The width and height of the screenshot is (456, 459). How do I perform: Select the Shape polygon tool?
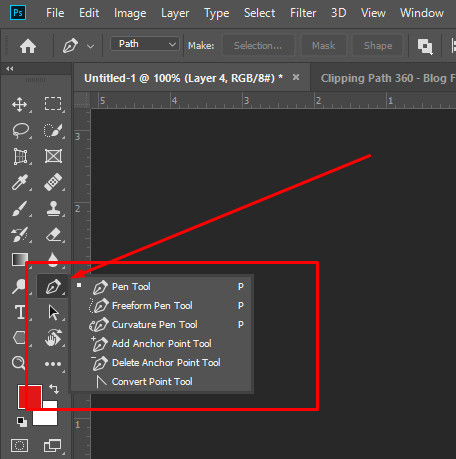[19, 338]
